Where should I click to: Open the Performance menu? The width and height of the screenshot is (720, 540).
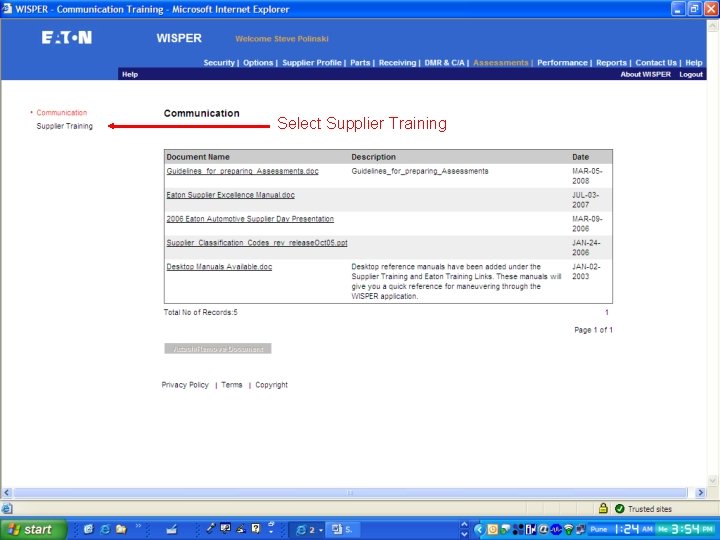pos(562,62)
